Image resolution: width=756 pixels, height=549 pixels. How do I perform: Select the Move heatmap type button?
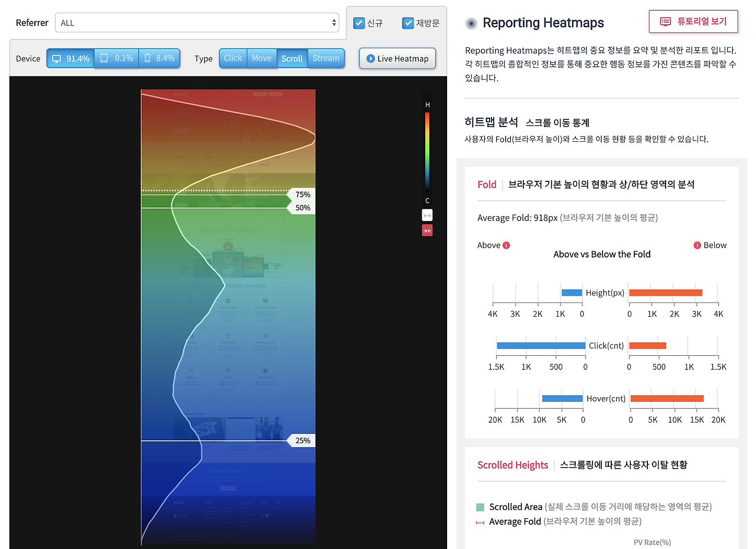(262, 58)
